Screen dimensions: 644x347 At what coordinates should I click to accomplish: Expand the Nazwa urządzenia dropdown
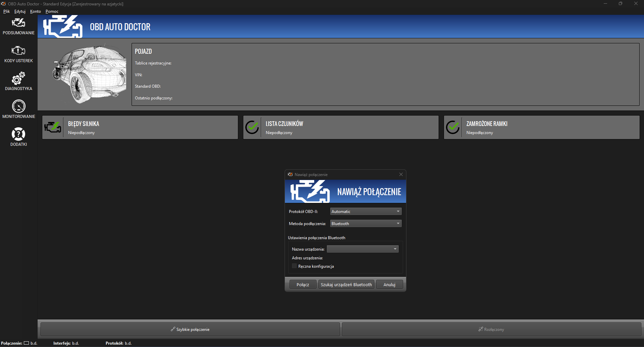[x=363, y=249]
